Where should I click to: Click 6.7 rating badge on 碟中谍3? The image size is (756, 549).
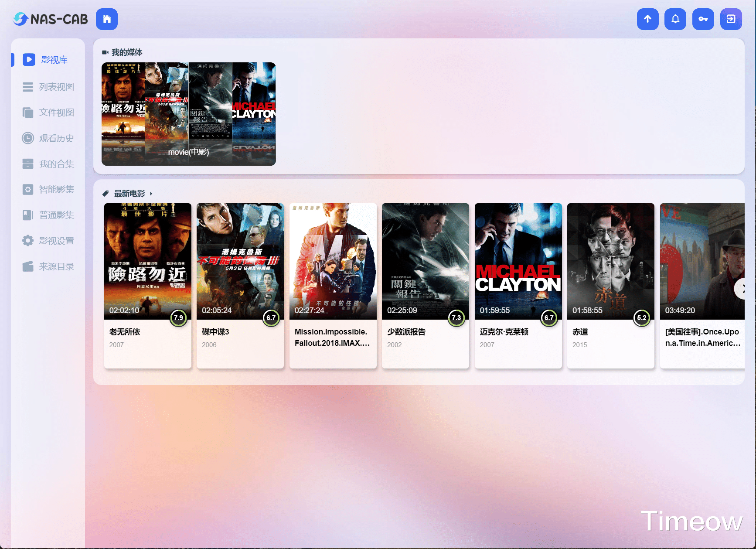pyautogui.click(x=271, y=318)
